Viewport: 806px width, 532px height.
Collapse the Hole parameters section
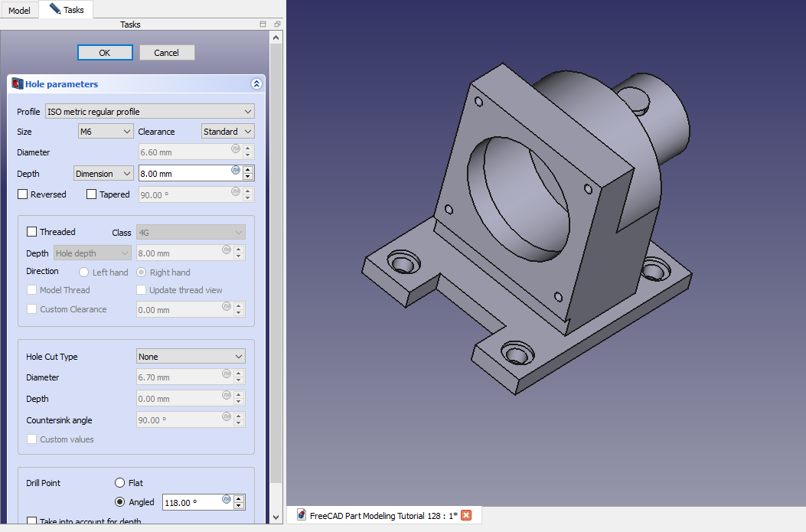pyautogui.click(x=256, y=84)
